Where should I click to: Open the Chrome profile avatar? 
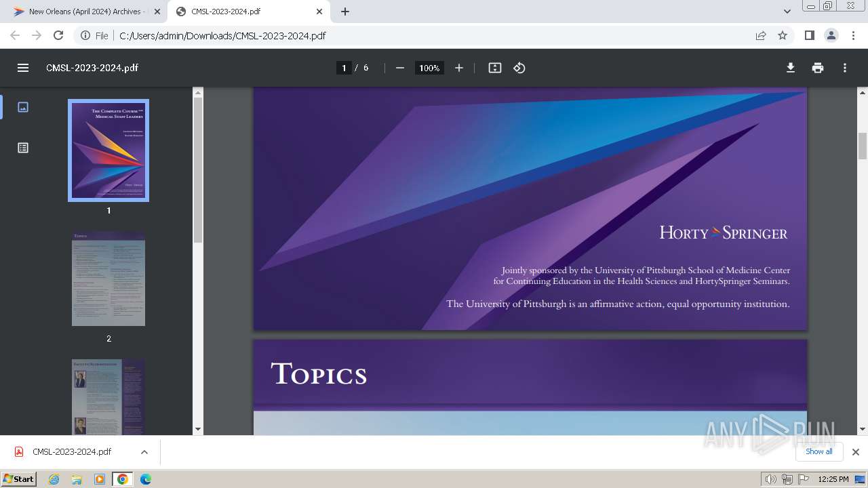coord(831,35)
